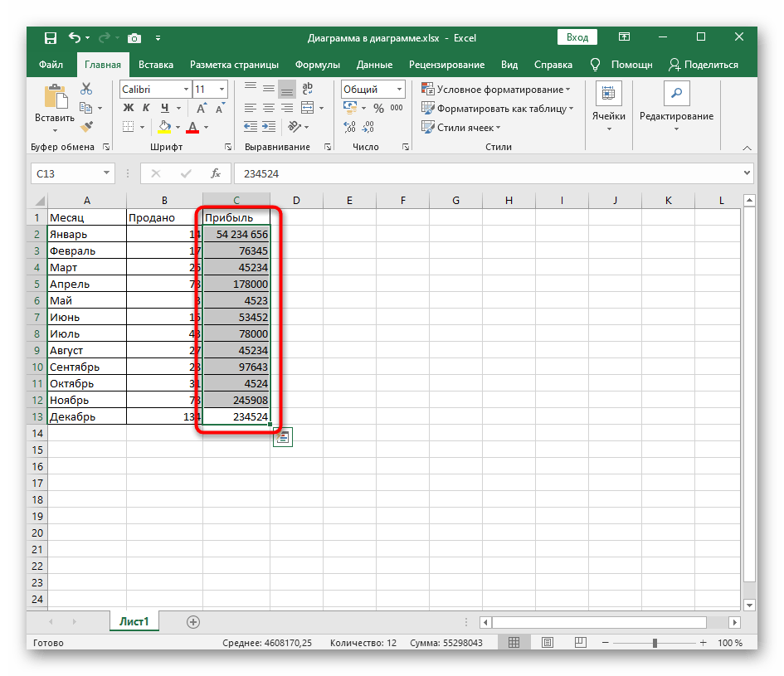Click the insert function fx icon
784x676 pixels.
click(216, 173)
